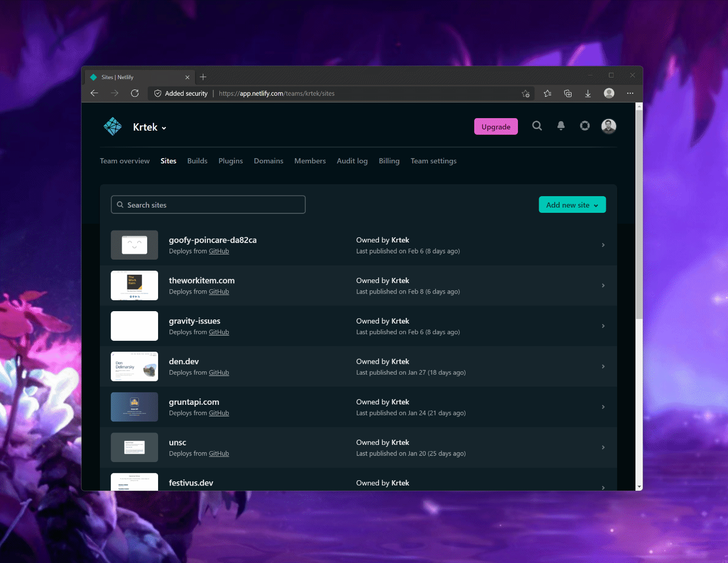Open the Plugins tab
Viewport: 728px width, 563px height.
[x=231, y=161]
